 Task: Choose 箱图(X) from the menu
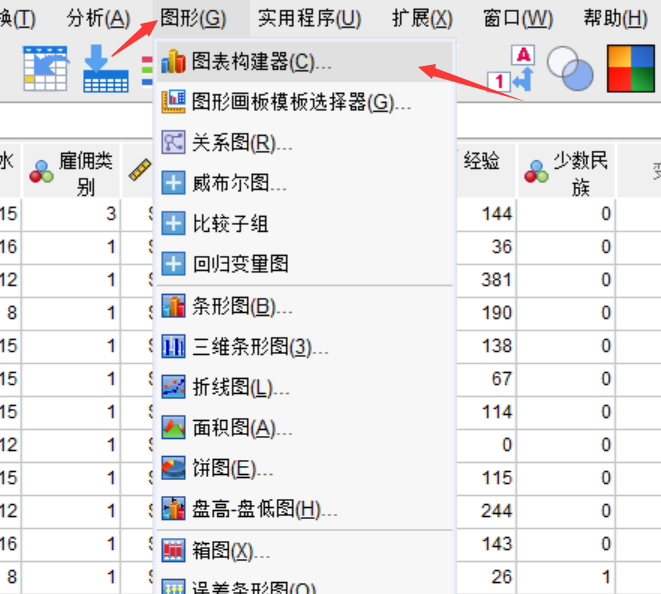pyautogui.click(x=305, y=551)
